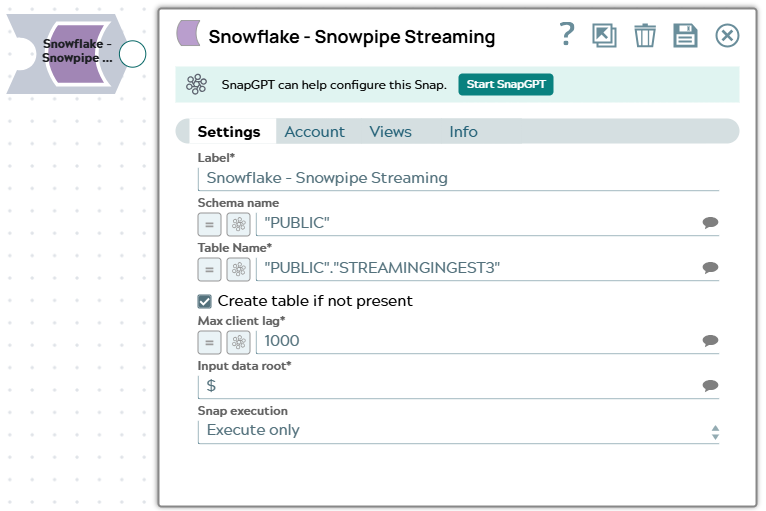Delete the Snap with trash icon
The width and height of the screenshot is (766, 511).
[x=645, y=36]
